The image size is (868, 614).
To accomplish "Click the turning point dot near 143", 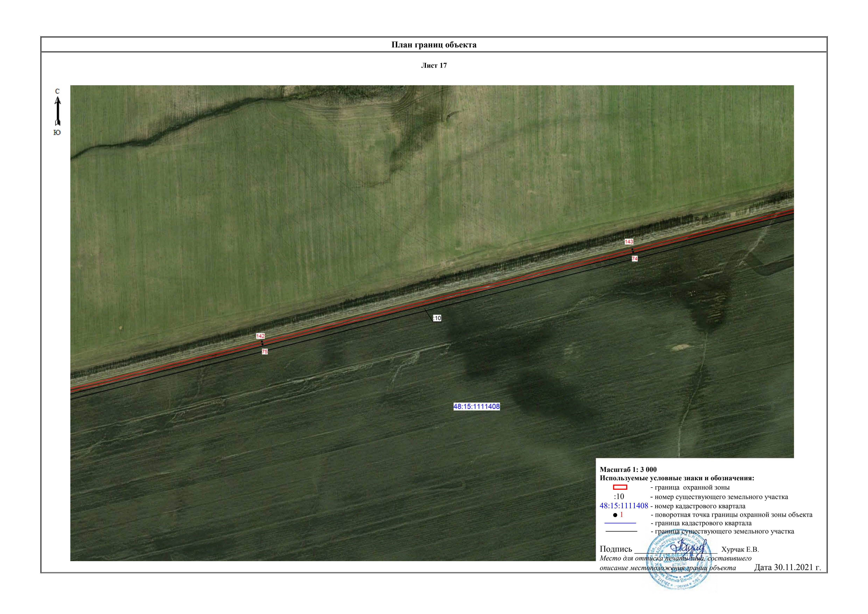I will (x=632, y=250).
